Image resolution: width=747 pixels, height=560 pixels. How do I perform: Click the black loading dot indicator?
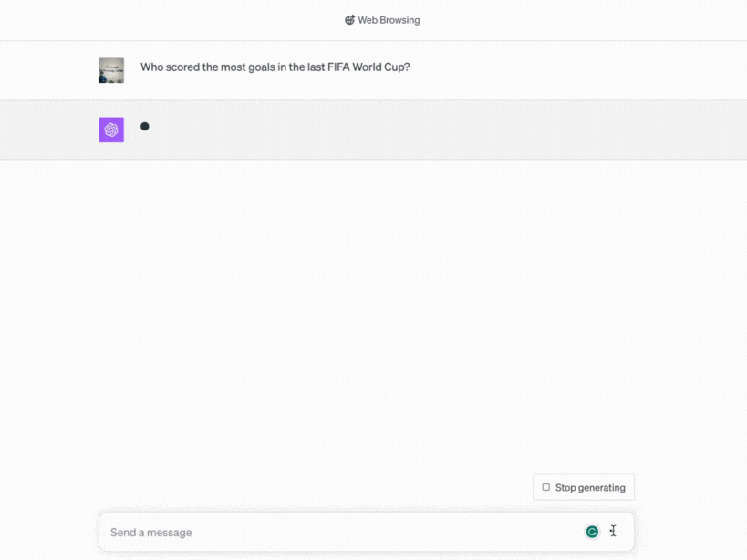145,126
